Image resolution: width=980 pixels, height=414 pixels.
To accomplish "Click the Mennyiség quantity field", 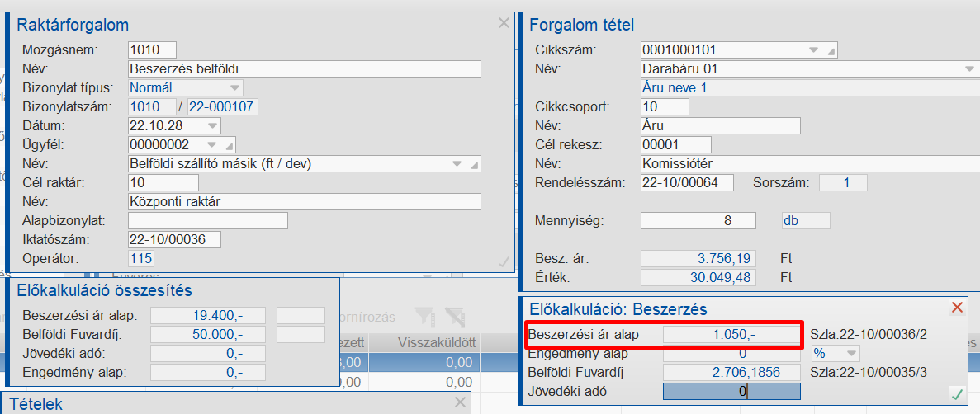I will [x=698, y=221].
